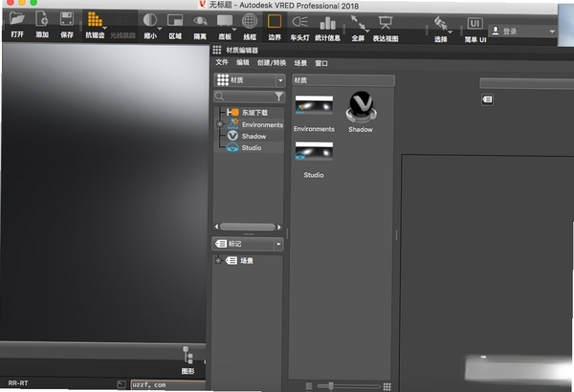Open the Tags (标记) dropdown
This screenshot has width=574, height=392.
pyautogui.click(x=248, y=244)
